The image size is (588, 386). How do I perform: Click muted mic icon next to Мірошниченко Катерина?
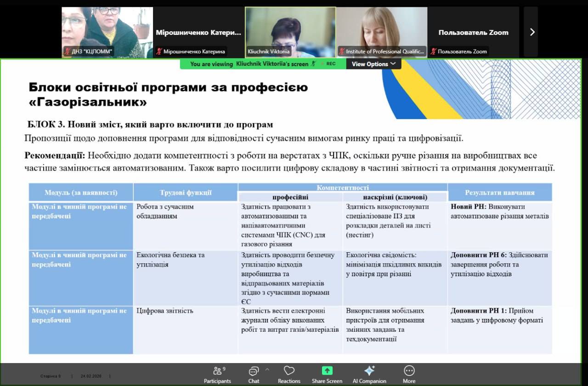click(x=159, y=51)
